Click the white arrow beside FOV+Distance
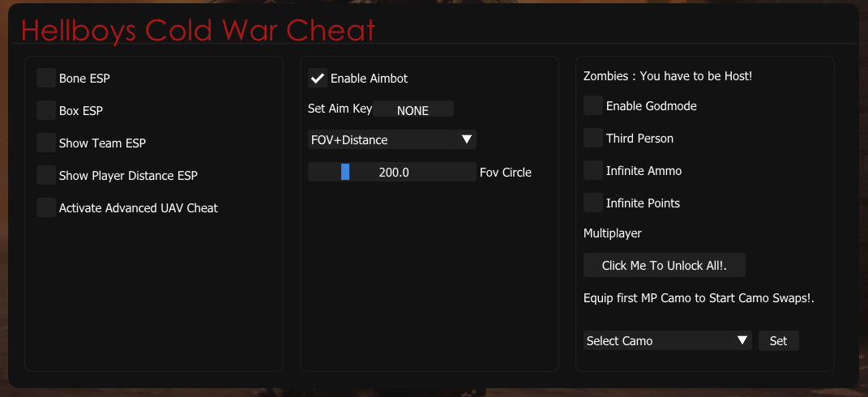This screenshot has height=397, width=868. (467, 139)
